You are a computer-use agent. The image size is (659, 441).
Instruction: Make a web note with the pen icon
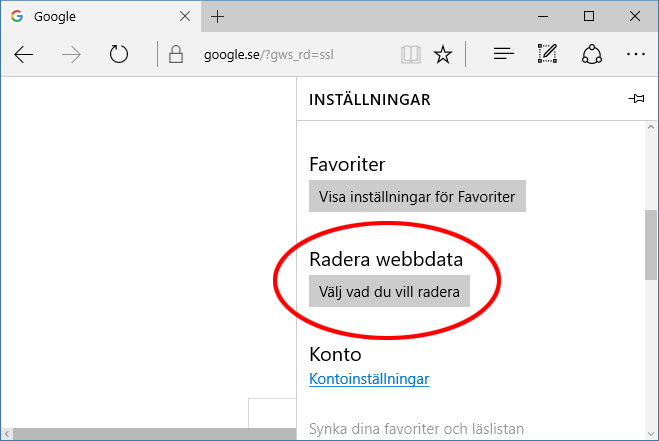tap(547, 55)
